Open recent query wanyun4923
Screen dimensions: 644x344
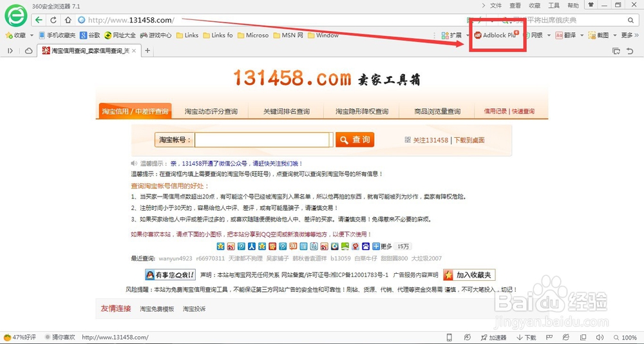pos(175,258)
